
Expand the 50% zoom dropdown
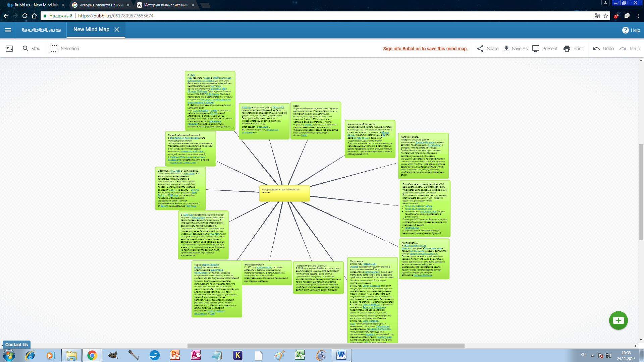coord(35,48)
